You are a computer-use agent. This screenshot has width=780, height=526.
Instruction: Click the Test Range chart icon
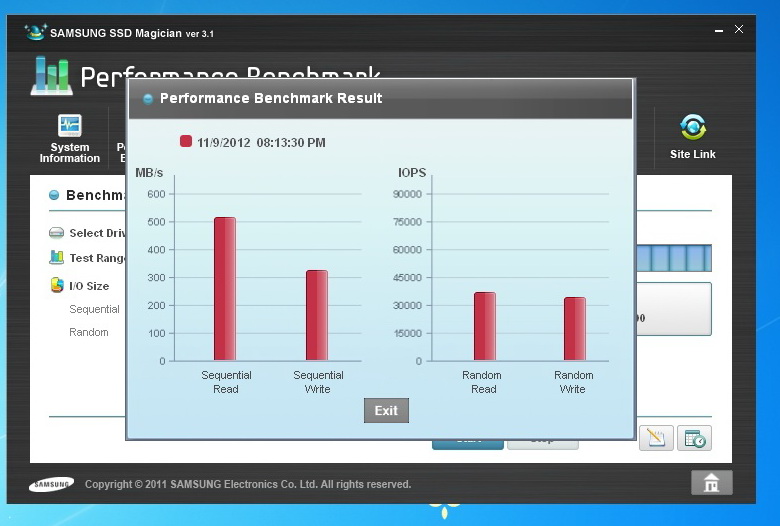[x=57, y=258]
